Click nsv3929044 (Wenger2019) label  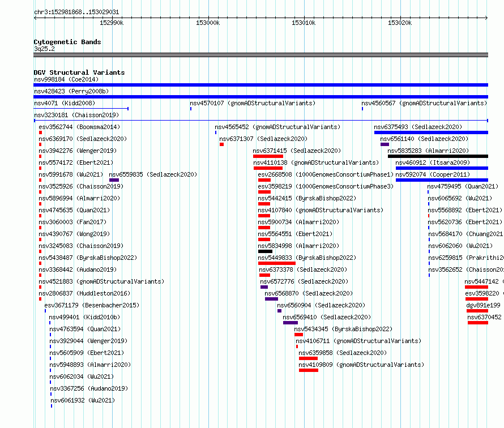point(88,341)
